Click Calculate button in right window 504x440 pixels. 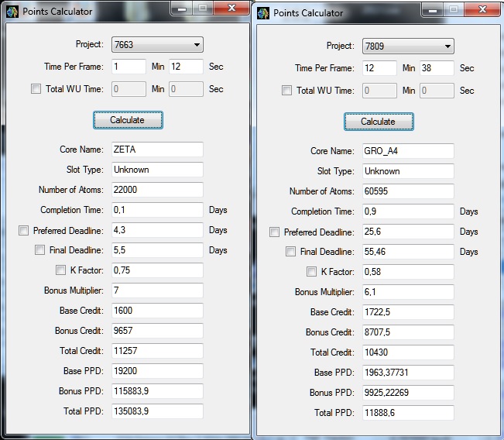tap(379, 122)
